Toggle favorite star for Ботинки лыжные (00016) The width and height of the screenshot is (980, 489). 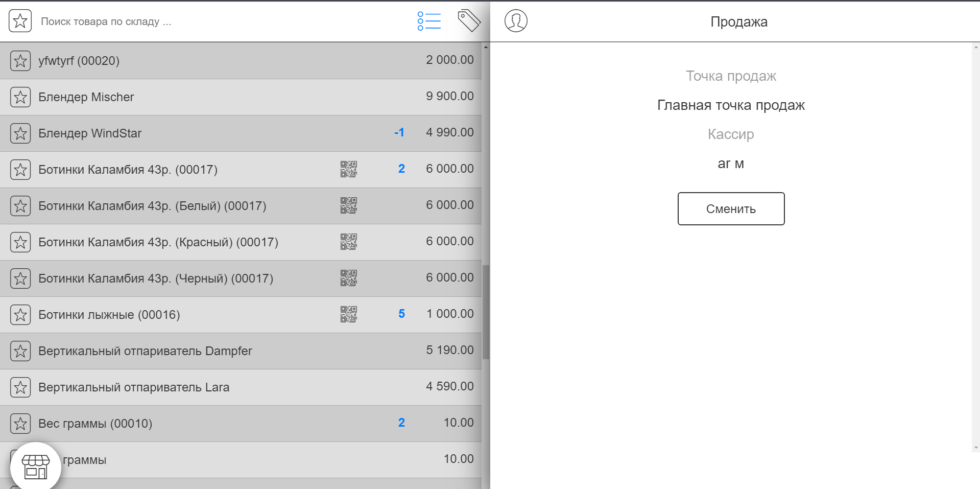[20, 315]
